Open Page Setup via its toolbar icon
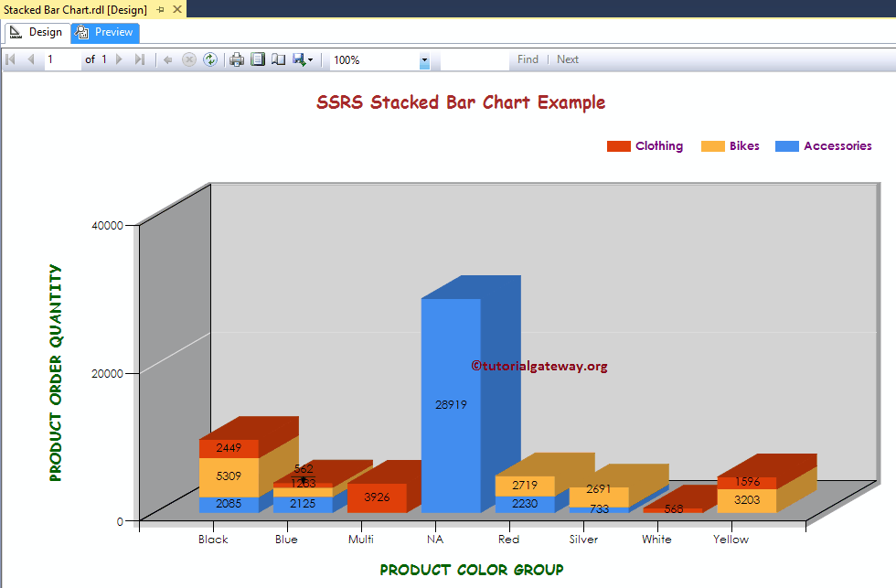 pos(278,59)
